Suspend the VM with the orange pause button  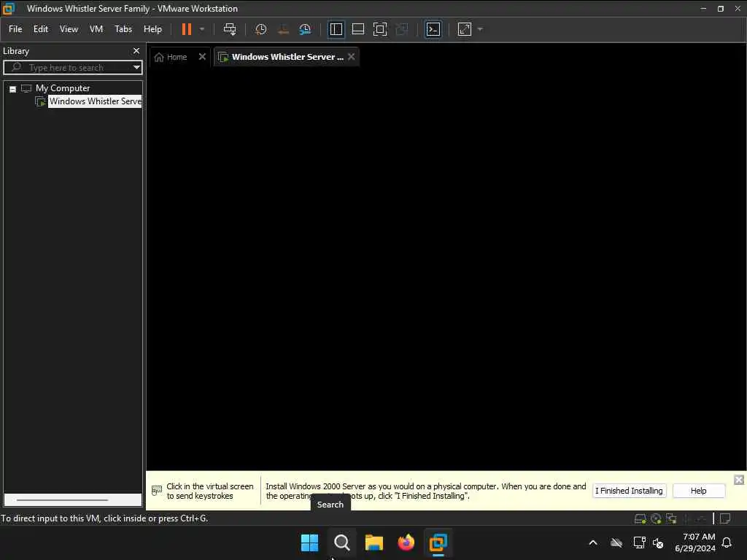186,29
